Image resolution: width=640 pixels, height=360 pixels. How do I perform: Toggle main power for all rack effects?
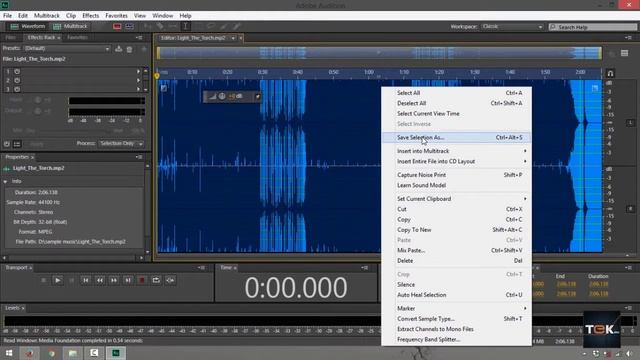click(7, 144)
